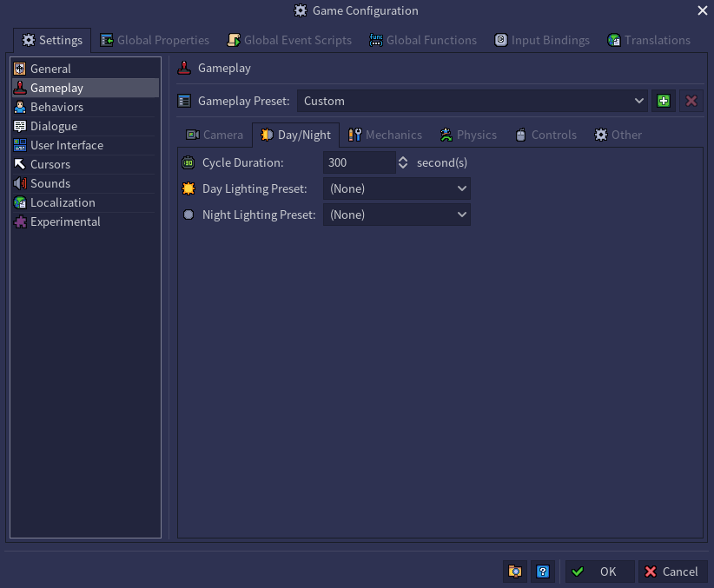The height and width of the screenshot is (588, 714).
Task: Click the Cycle Duration label
Action: click(x=242, y=162)
